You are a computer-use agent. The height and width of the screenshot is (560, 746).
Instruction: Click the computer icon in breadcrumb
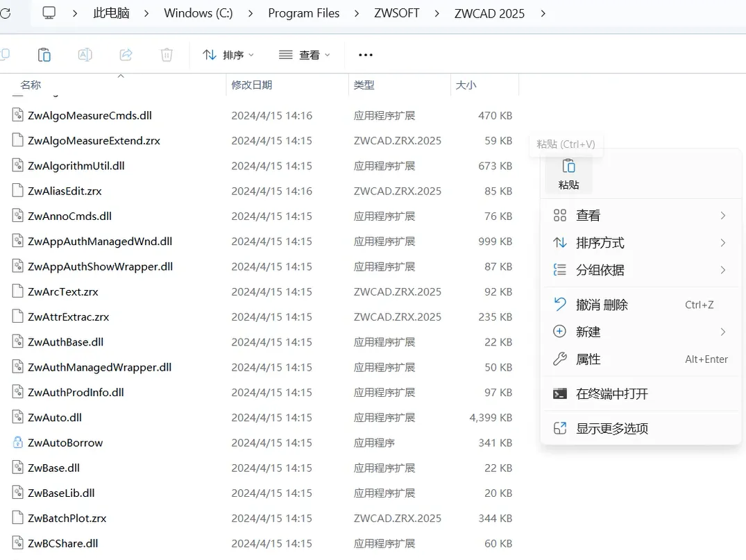coord(49,13)
